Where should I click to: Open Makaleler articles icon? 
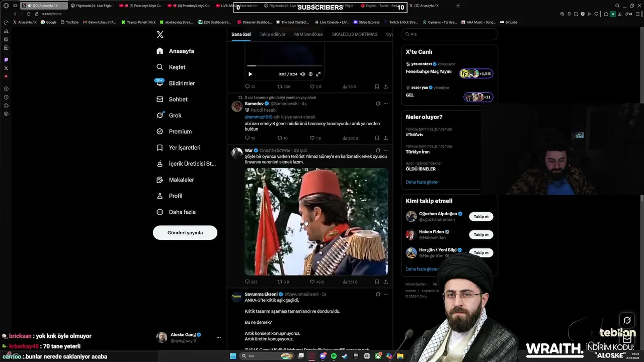point(160,179)
